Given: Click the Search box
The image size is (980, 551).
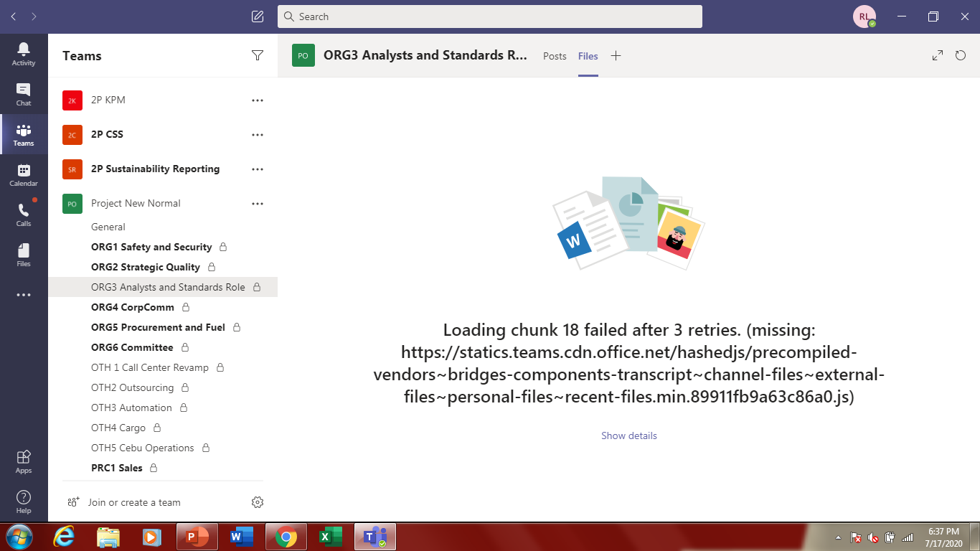Looking at the screenshot, I should pos(490,17).
